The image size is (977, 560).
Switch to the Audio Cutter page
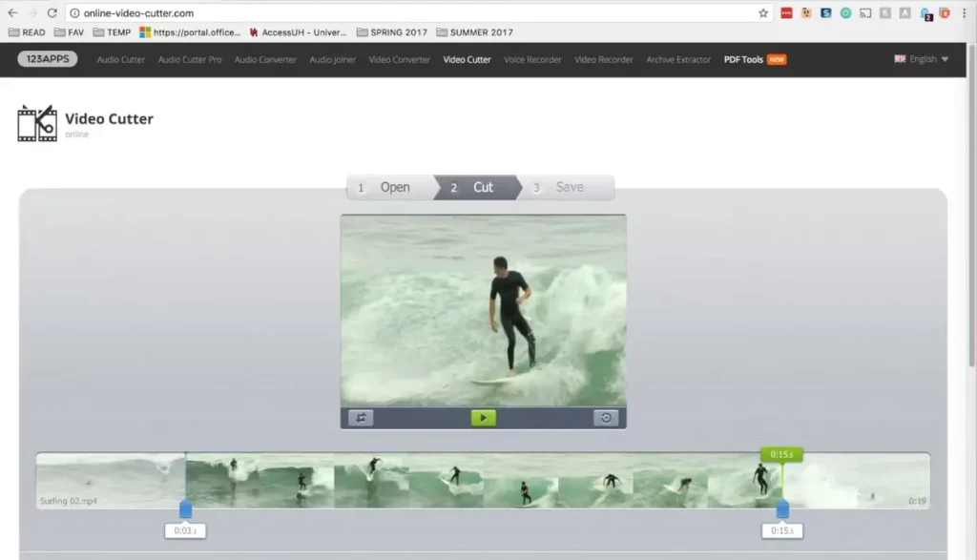[x=120, y=59]
